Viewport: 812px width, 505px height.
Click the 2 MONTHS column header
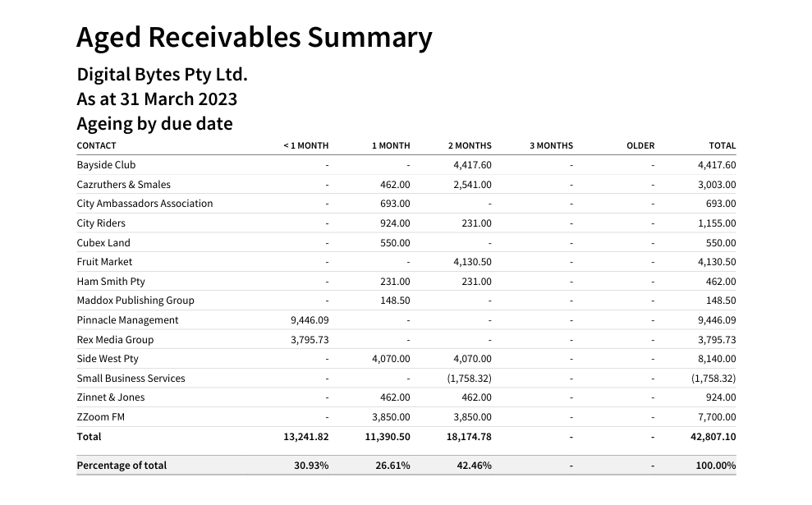point(470,145)
